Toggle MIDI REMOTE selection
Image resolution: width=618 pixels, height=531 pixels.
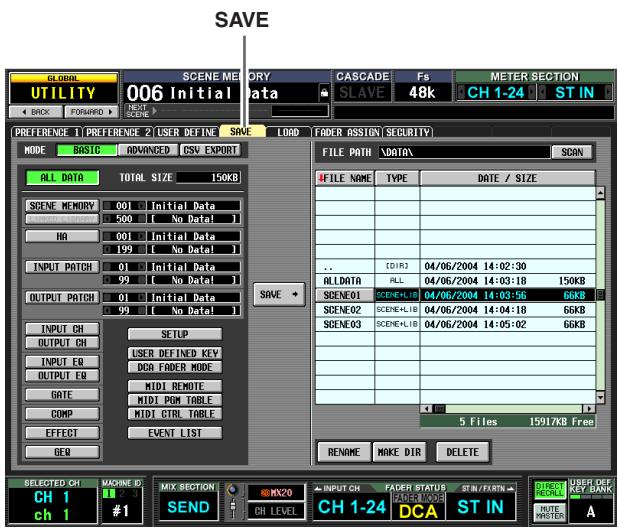[x=175, y=386]
